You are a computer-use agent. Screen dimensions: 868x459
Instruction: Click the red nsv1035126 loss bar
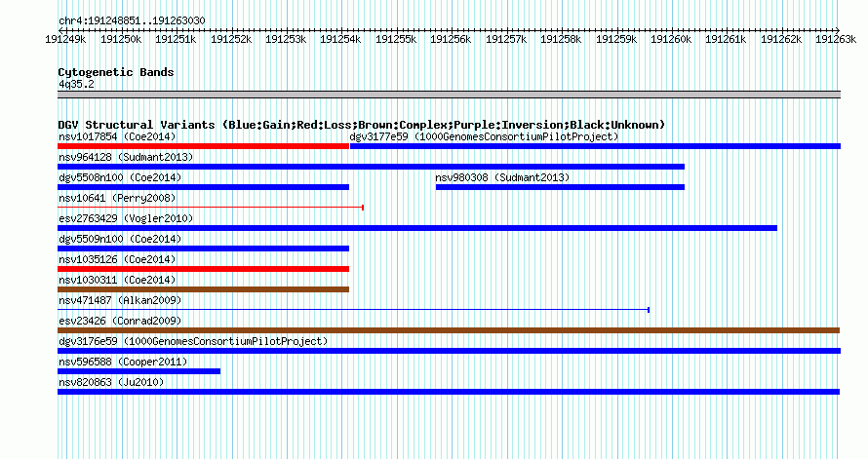[x=203, y=269]
